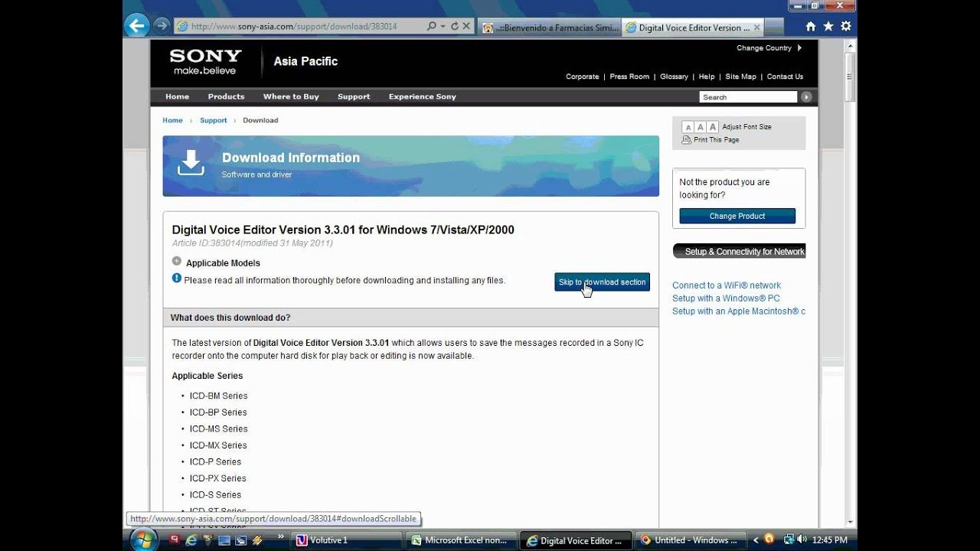Close the Digital Voice Editor tab
Image resolution: width=980 pixels, height=551 pixels.
click(757, 28)
